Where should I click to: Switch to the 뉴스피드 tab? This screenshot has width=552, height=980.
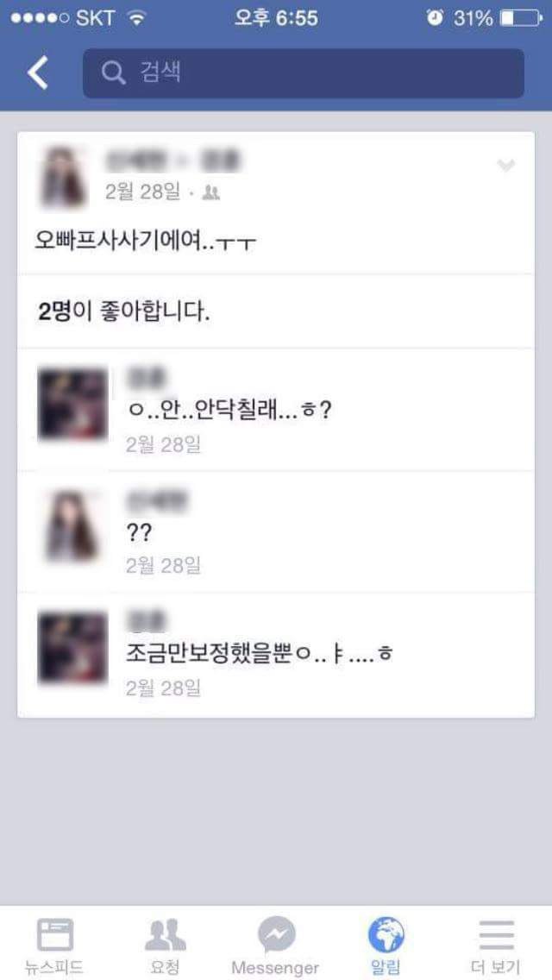coord(54,945)
